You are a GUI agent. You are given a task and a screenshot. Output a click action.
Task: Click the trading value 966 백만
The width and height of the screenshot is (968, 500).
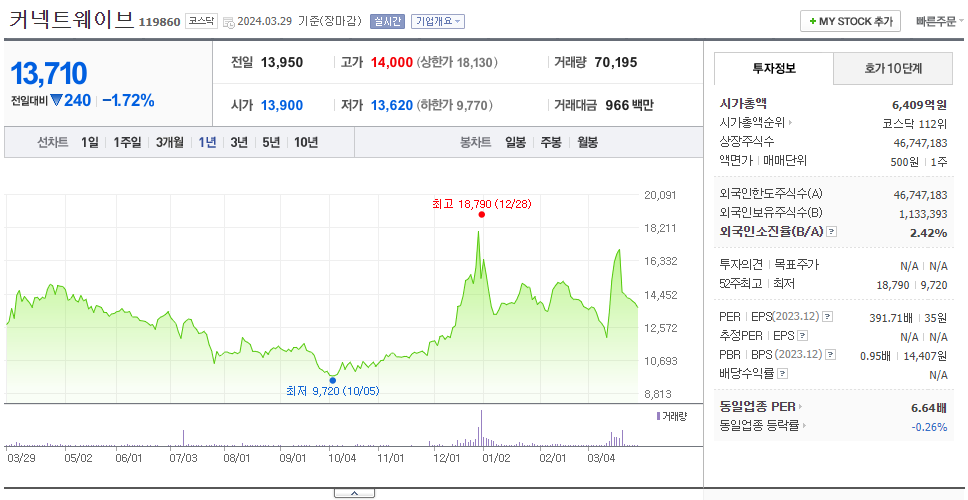pos(629,106)
